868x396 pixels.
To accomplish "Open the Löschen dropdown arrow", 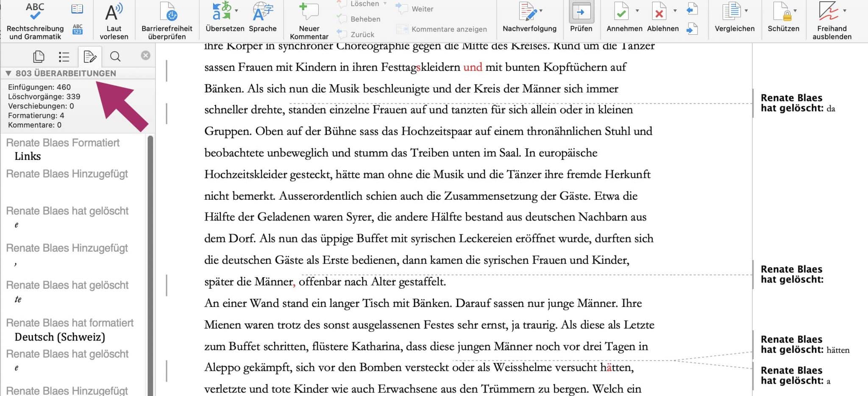I will point(385,3).
